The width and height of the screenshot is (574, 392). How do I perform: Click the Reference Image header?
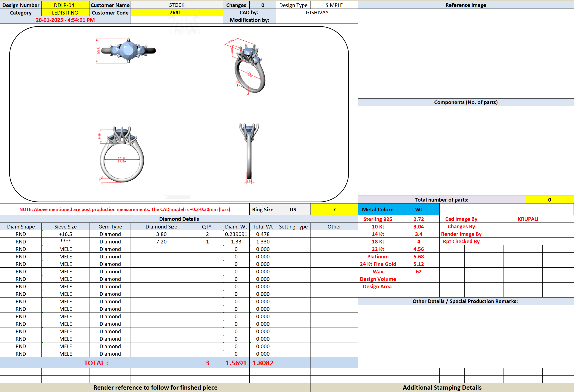[466, 5]
